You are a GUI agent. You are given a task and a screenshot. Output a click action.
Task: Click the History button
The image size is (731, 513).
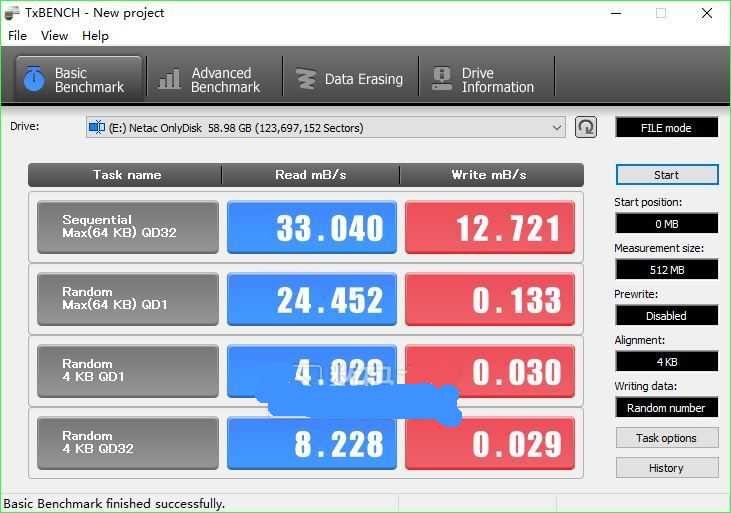[x=666, y=468]
